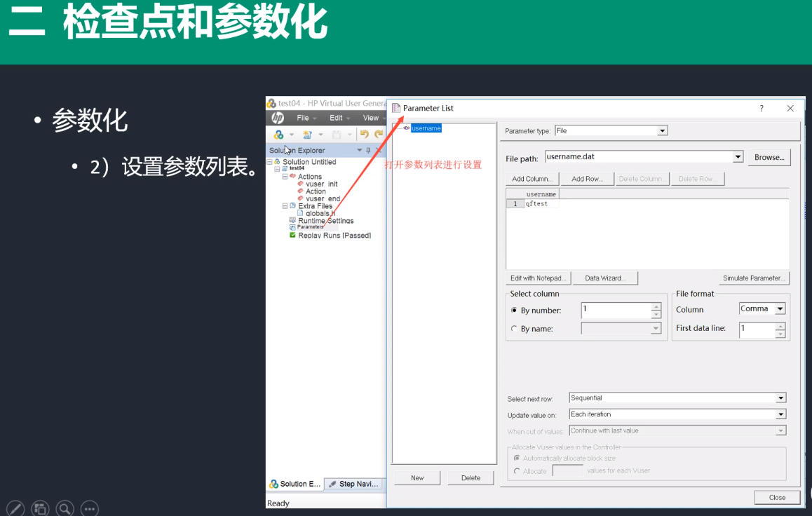Open the When out of values dropdown
The height and width of the screenshot is (516, 812).
coord(781,430)
